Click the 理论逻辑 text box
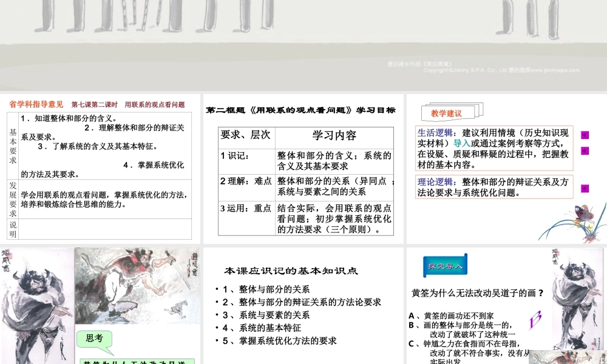This screenshot has width=607, height=364. (x=494, y=187)
